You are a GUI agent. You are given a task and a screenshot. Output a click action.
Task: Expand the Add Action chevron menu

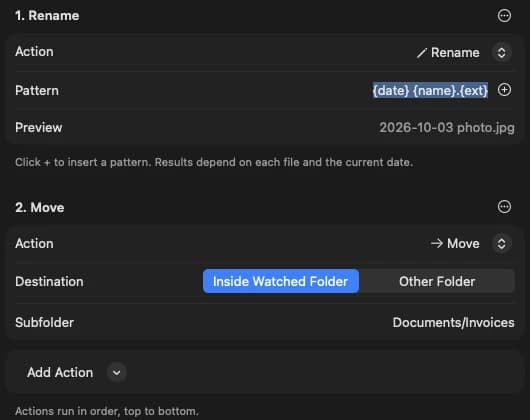click(x=117, y=373)
